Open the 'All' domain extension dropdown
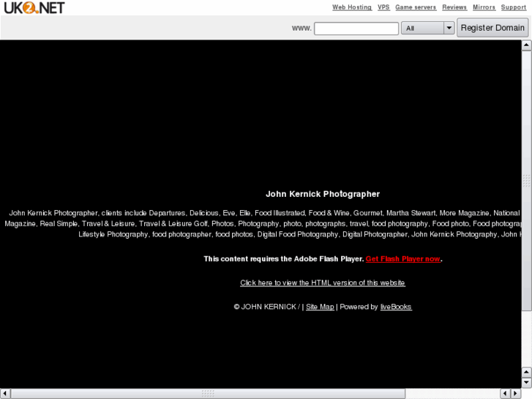Image resolution: width=532 pixels, height=399 pixels. point(428,28)
